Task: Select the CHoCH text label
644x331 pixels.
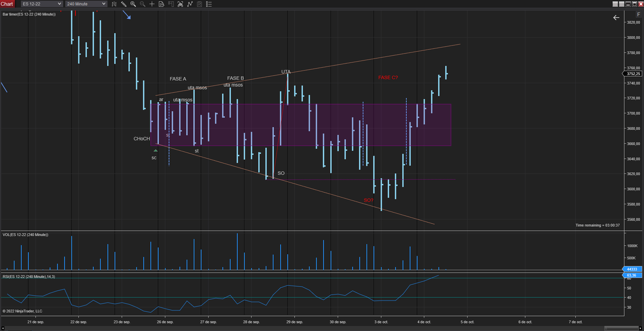Action: pyautogui.click(x=142, y=139)
